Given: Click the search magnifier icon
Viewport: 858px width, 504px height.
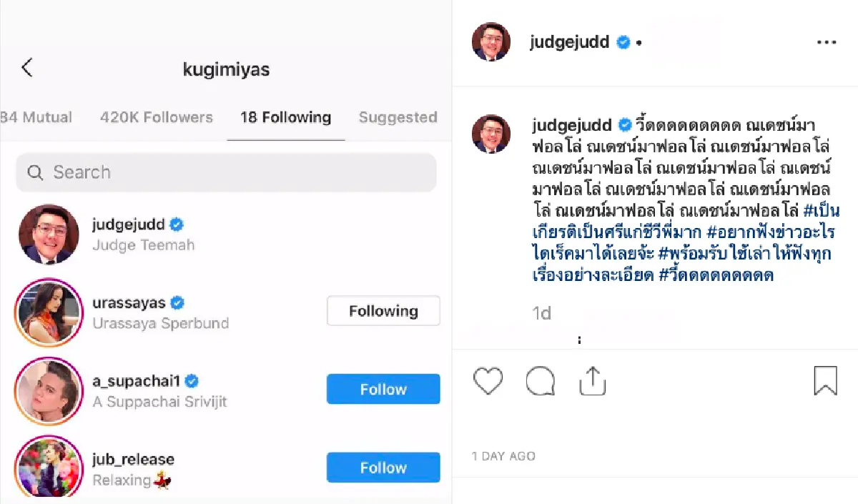Looking at the screenshot, I should (35, 172).
